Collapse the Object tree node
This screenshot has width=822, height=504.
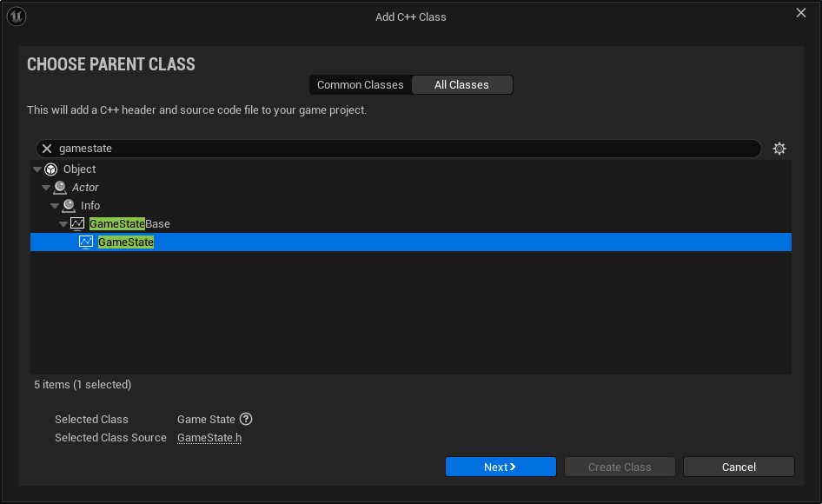37,169
